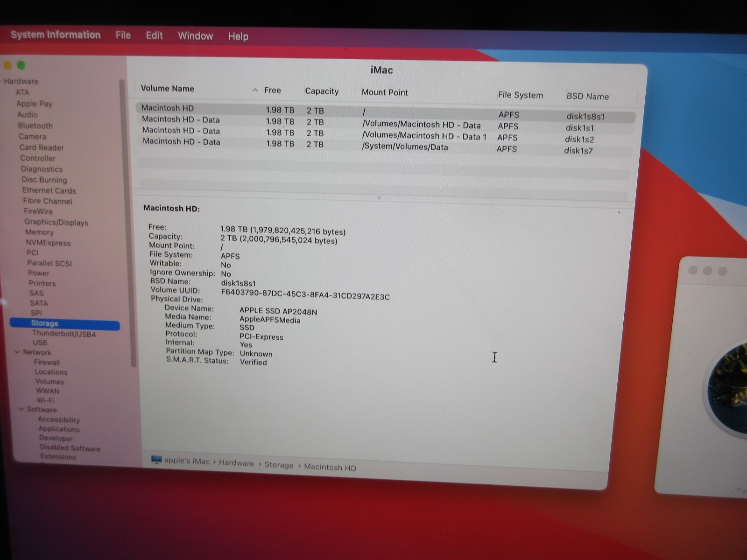This screenshot has width=747, height=560.
Task: Select Disc Burning in the sidebar
Action: pyautogui.click(x=44, y=180)
